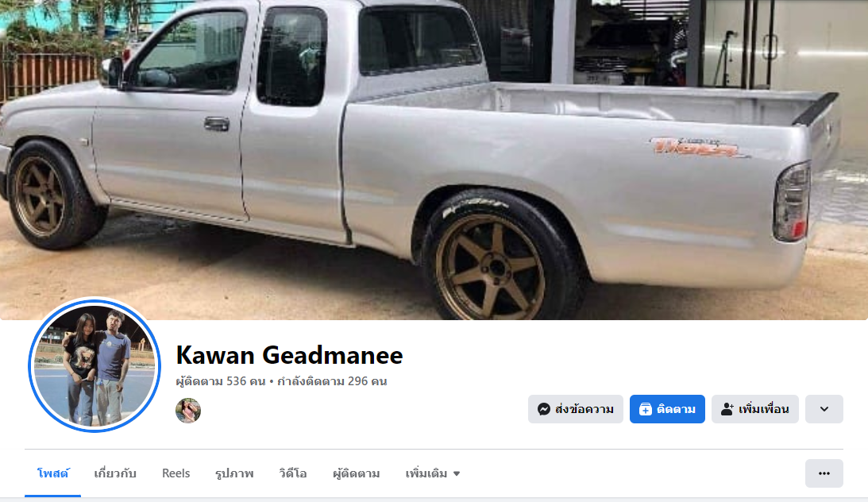
Task: Open the ผู้ติดตาม tab
Action: (356, 473)
